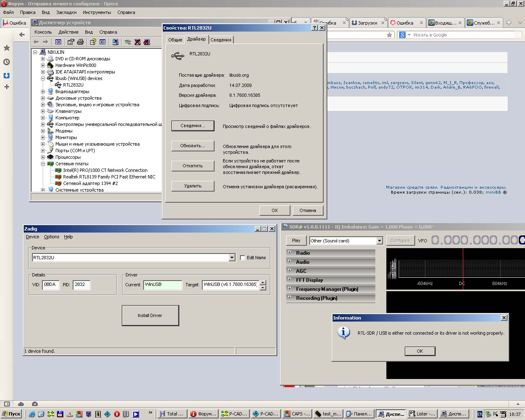Click Uninstall device icon with red X
This screenshot has height=420, width=525.
click(x=137, y=42)
